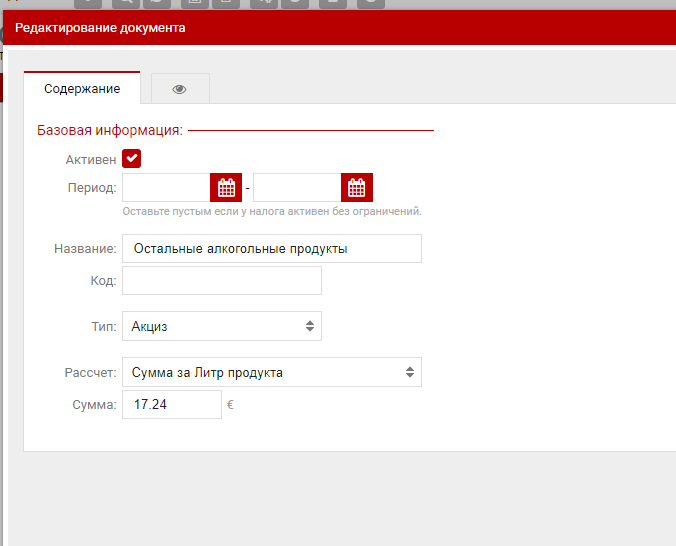Switch to the eye preview tab

pos(180,89)
